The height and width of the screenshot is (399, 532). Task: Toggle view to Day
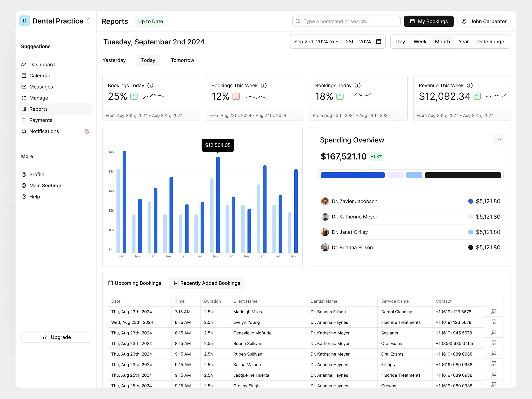(400, 42)
